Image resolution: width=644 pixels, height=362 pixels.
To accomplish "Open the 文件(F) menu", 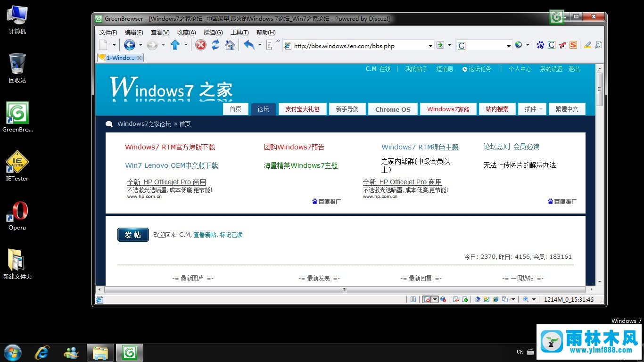I will tap(108, 32).
